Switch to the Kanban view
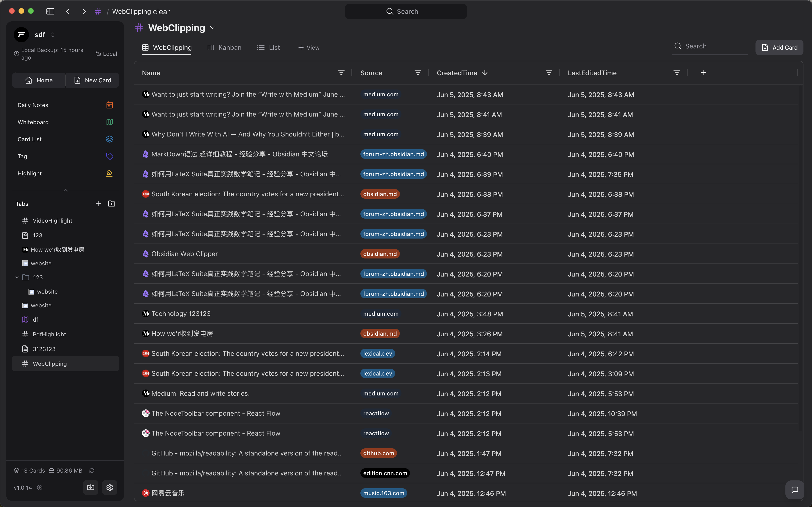This screenshot has height=507, width=812. tap(224, 48)
